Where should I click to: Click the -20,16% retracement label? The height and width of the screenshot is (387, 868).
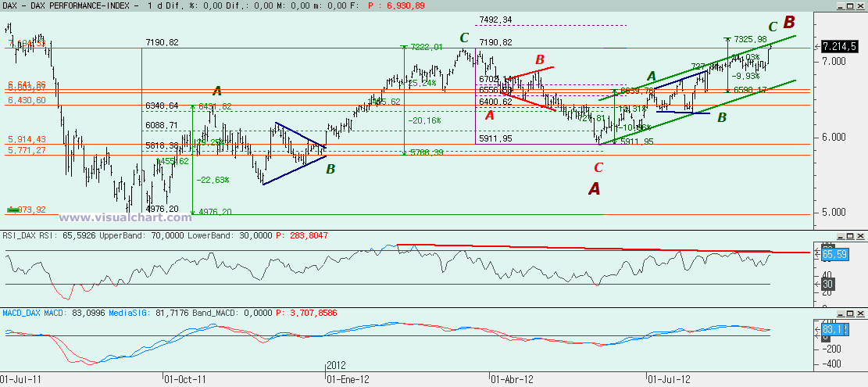click(425, 120)
